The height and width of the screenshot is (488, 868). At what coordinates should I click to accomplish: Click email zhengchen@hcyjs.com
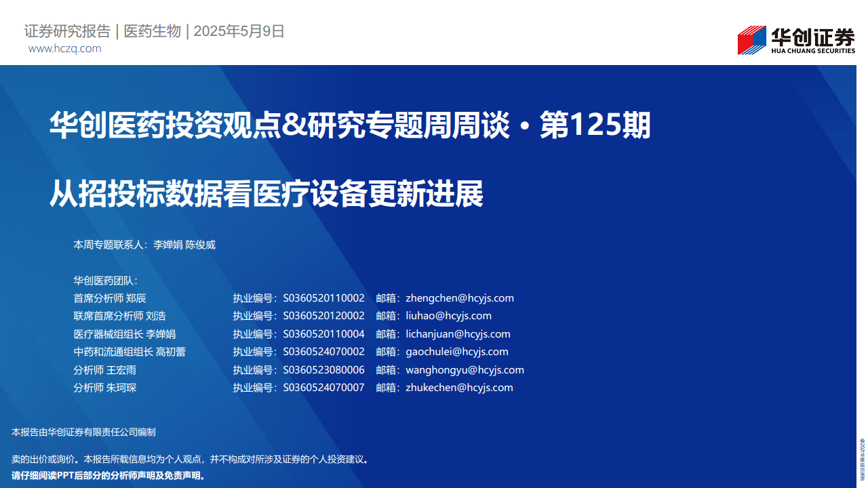click(460, 298)
